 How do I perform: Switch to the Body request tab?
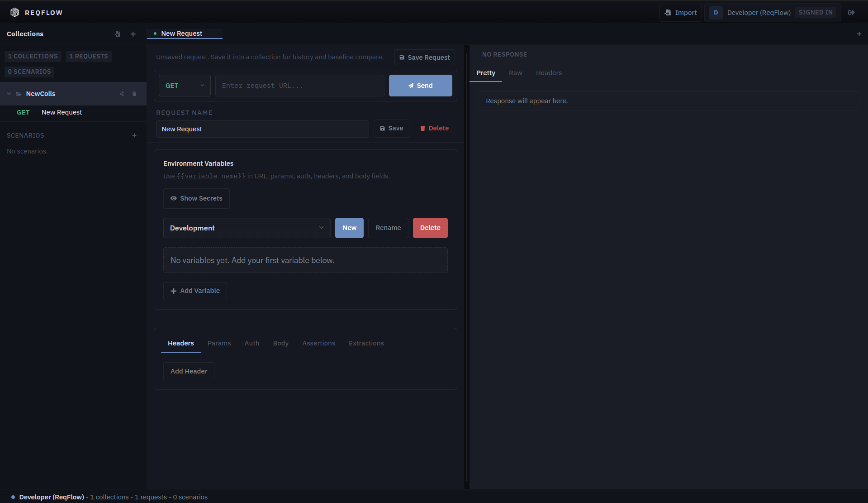click(280, 343)
